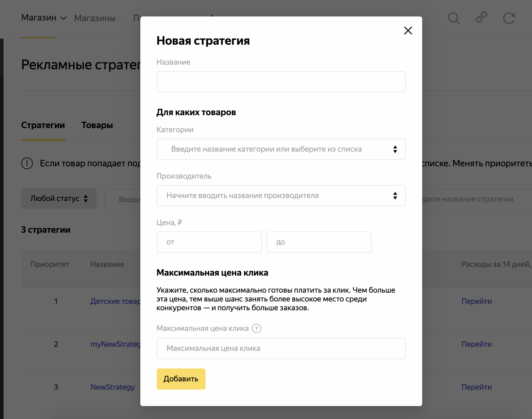Open the NewStrategy strategy link
This screenshot has height=419, width=532.
[x=112, y=387]
